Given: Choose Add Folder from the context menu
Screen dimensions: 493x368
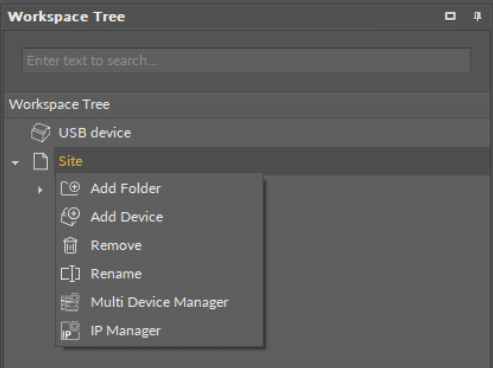Looking at the screenshot, I should pyautogui.click(x=159, y=189).
